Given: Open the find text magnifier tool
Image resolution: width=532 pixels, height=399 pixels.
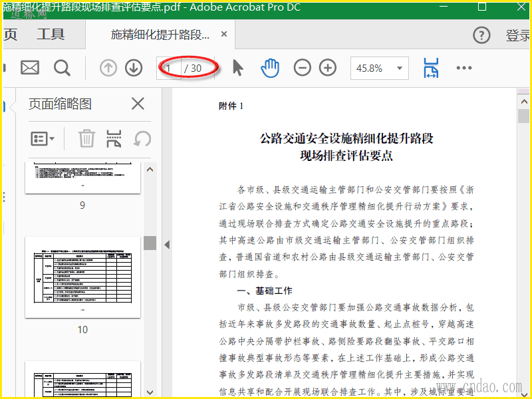Looking at the screenshot, I should [x=62, y=68].
